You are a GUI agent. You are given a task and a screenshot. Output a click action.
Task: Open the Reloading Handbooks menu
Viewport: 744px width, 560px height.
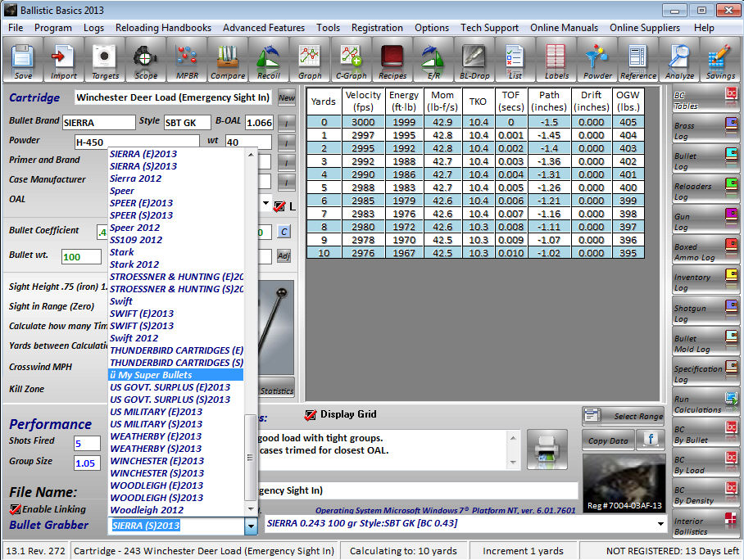163,27
